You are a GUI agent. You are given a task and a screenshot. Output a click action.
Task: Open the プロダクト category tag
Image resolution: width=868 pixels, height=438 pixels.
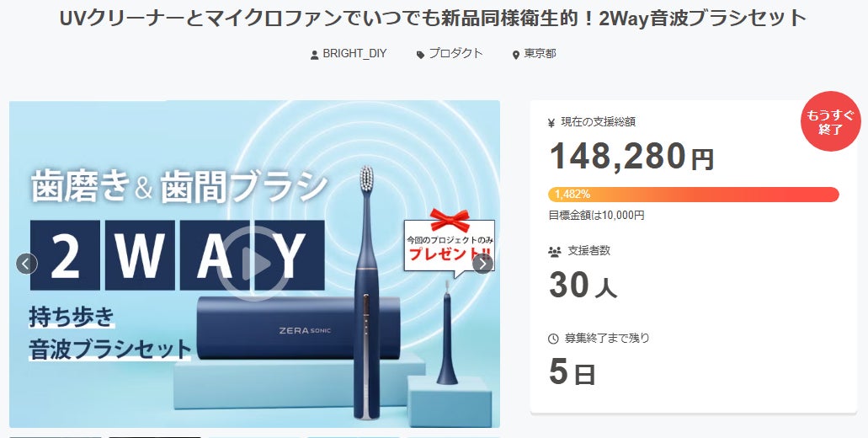[455, 54]
